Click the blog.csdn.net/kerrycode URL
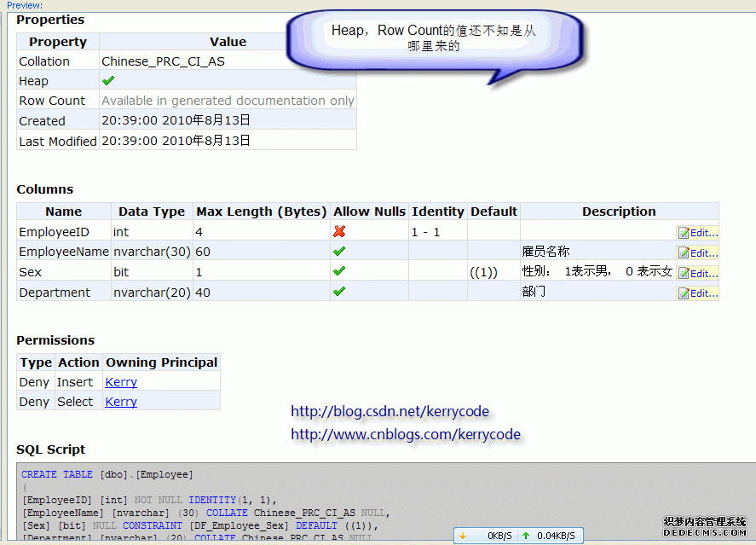The image size is (756, 545). click(390, 412)
